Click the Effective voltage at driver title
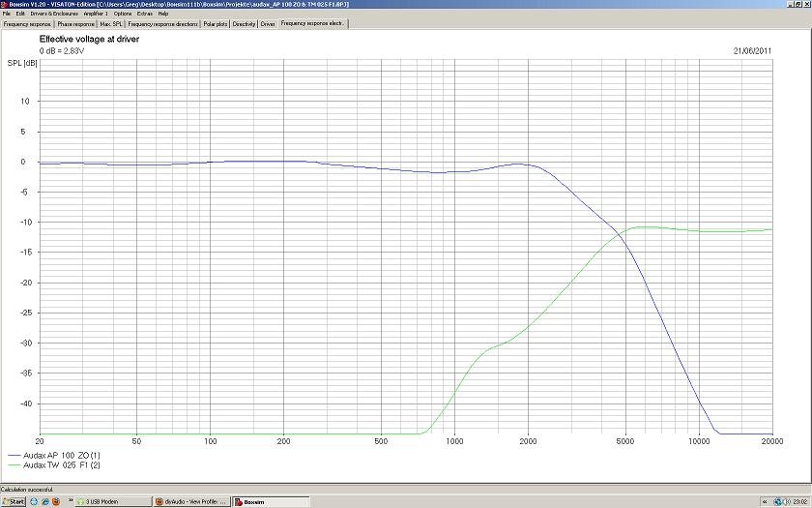 tap(89, 39)
